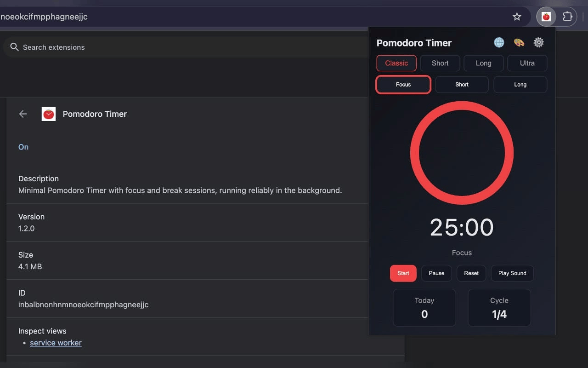The image size is (588, 368).
Task: Click the 'On' status text
Action: click(23, 147)
